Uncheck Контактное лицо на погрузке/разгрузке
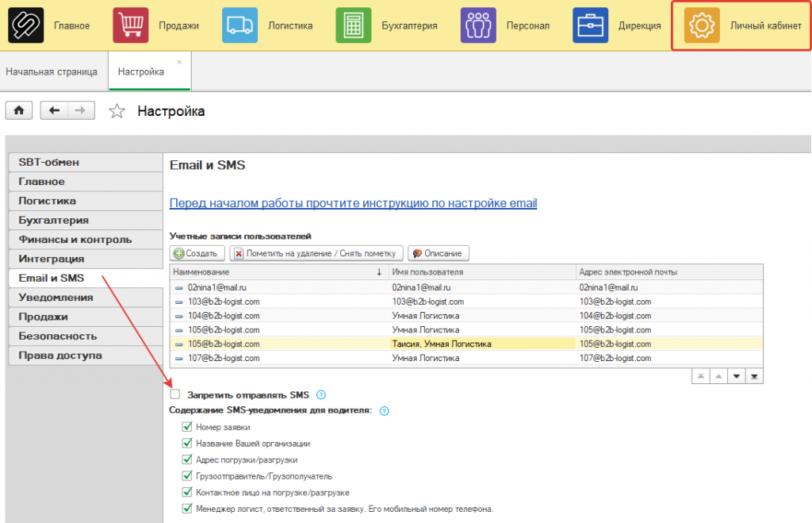This screenshot has height=523, width=812. (x=187, y=492)
